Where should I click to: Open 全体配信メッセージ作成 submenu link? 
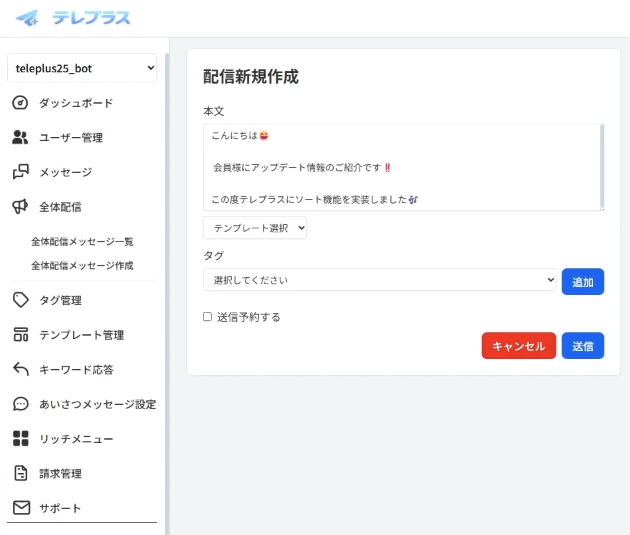82,265
